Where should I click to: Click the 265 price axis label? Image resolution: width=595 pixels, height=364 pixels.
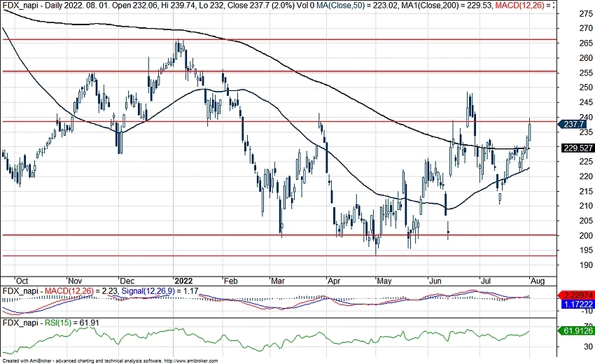tap(585, 43)
